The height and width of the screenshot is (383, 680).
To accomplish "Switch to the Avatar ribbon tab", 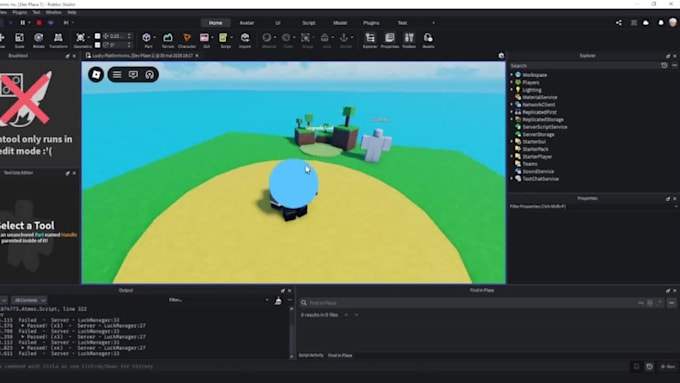I will [247, 23].
